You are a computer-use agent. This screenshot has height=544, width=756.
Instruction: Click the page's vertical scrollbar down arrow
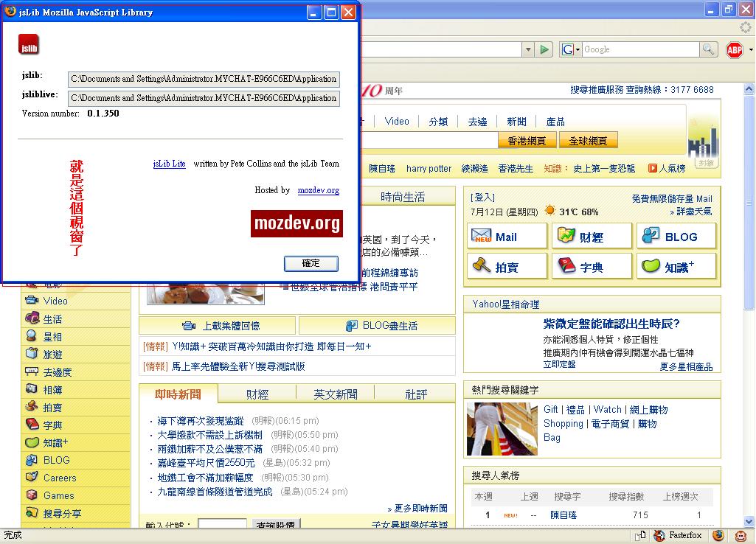(x=747, y=521)
